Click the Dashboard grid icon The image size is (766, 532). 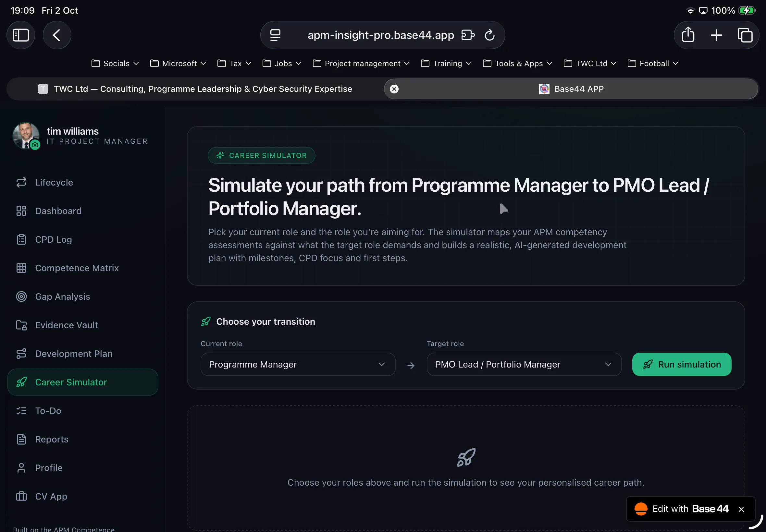21,211
